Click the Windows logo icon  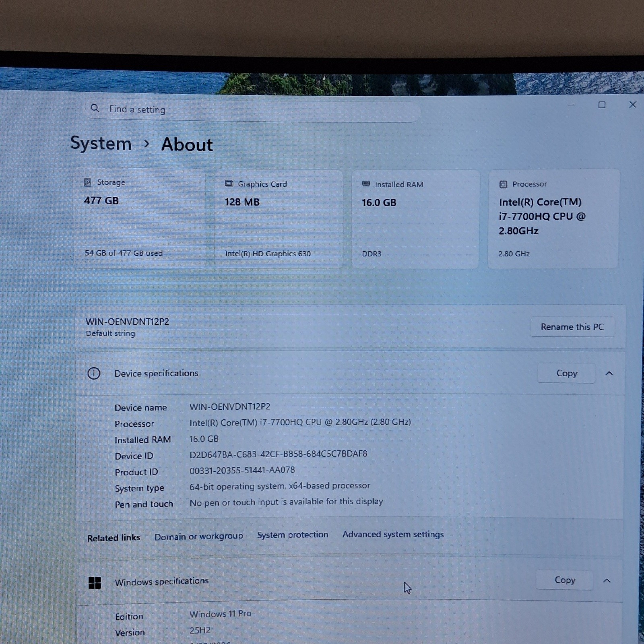point(95,583)
